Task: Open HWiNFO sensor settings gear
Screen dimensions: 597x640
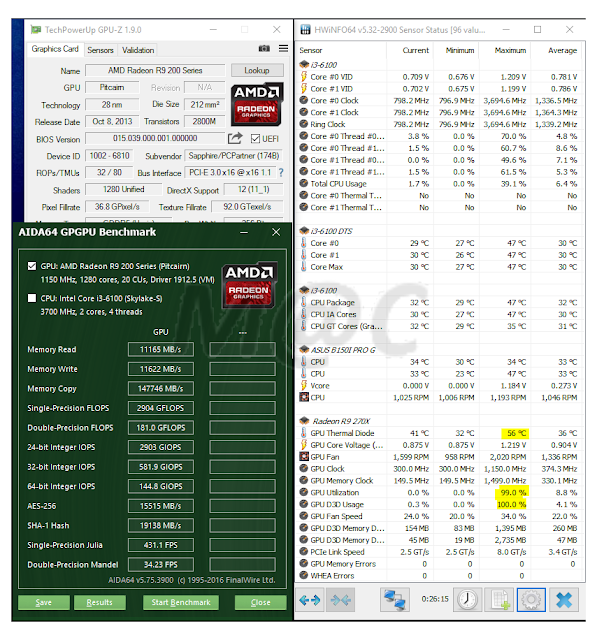Action: click(531, 600)
